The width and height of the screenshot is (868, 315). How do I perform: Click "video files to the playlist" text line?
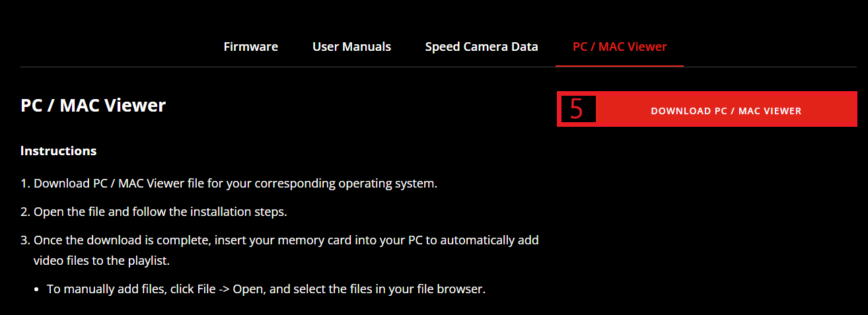tap(102, 261)
